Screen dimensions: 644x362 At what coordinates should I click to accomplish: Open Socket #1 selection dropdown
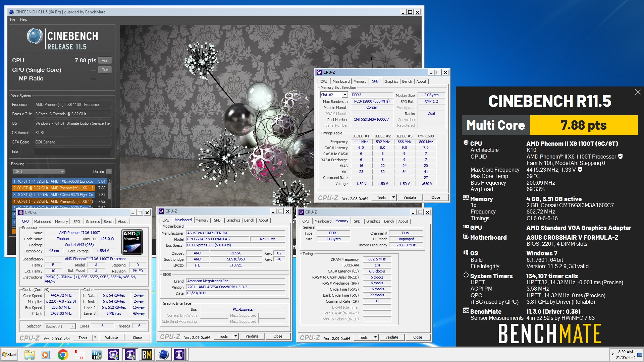[72, 326]
